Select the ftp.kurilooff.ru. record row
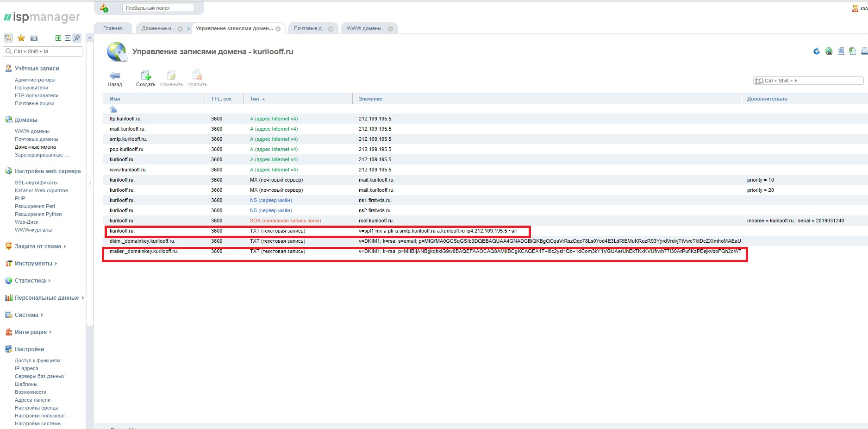The height and width of the screenshot is (429, 868). point(485,119)
